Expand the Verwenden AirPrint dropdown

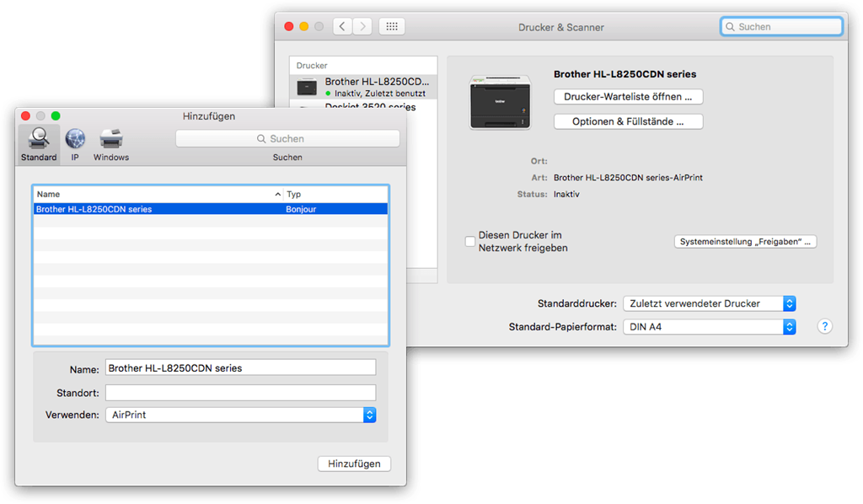(x=240, y=415)
